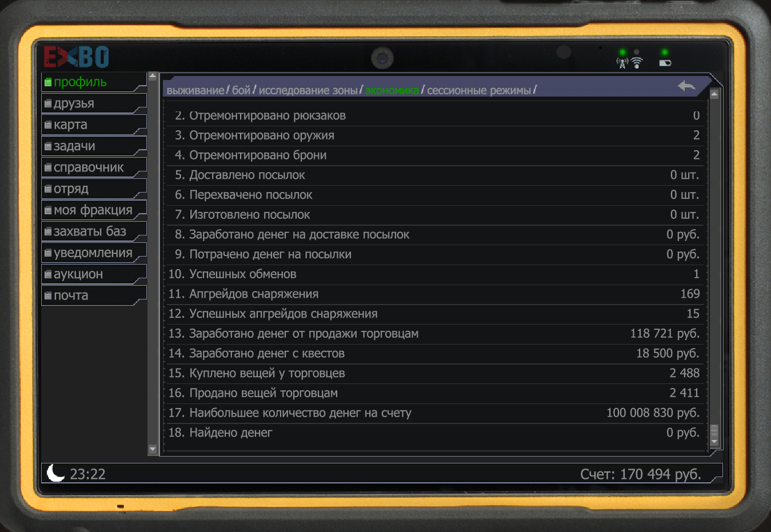Select row 'Заработано денег от продажи торговцам'
The height and width of the screenshot is (532, 771).
click(434, 334)
